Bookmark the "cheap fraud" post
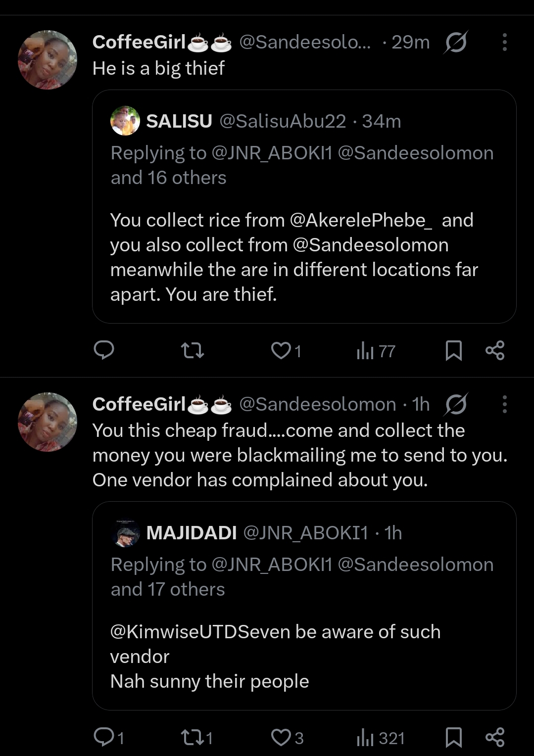This screenshot has width=534, height=756. pos(453,738)
